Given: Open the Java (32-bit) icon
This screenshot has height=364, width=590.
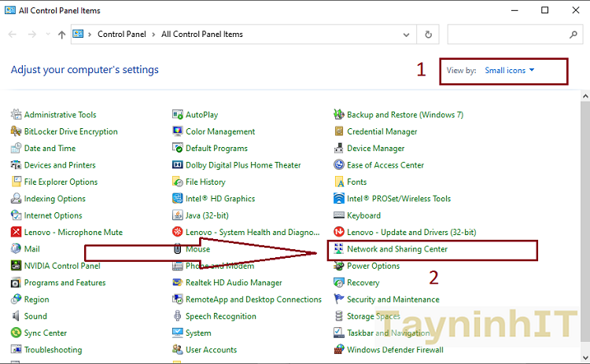Looking at the screenshot, I should [x=178, y=215].
